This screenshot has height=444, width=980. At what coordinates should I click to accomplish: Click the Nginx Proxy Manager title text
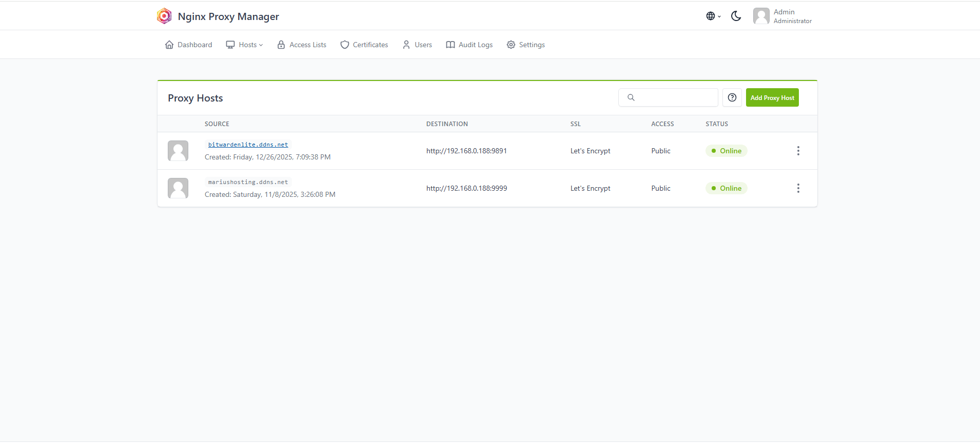point(228,16)
